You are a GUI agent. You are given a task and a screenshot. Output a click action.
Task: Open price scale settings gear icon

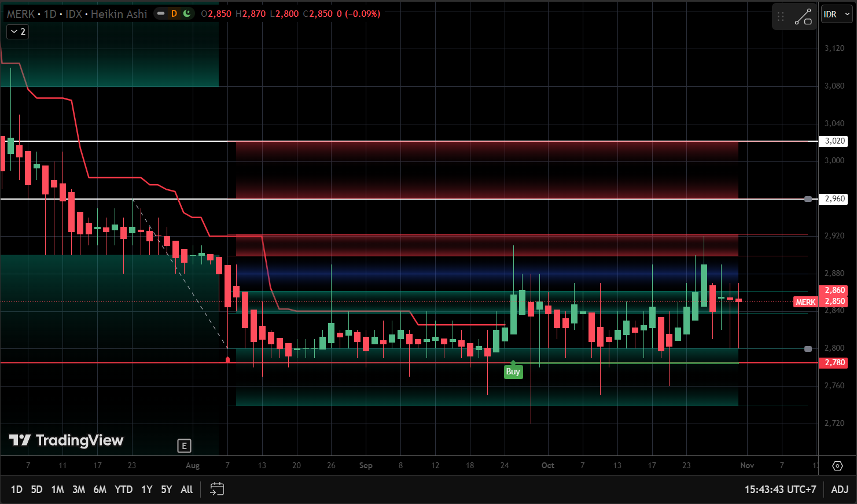[x=837, y=466]
